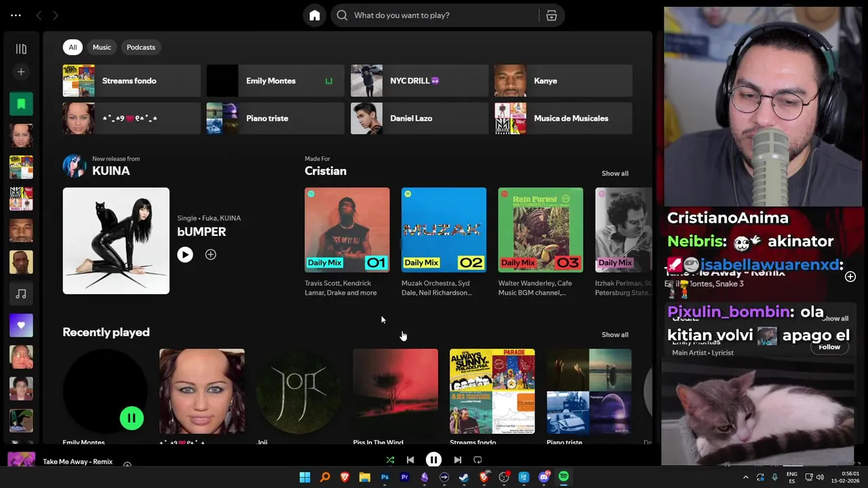
Task: Open the Joji recently played card
Action: click(x=298, y=391)
